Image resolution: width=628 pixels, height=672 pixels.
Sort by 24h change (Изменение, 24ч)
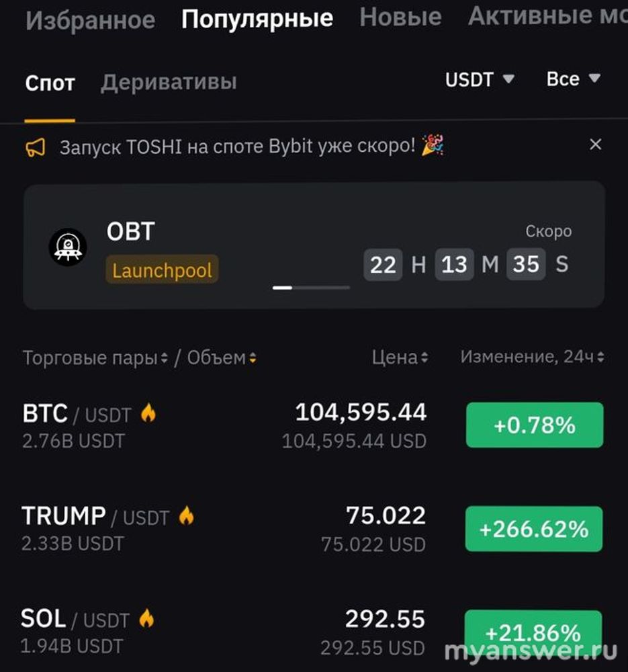pyautogui.click(x=532, y=357)
